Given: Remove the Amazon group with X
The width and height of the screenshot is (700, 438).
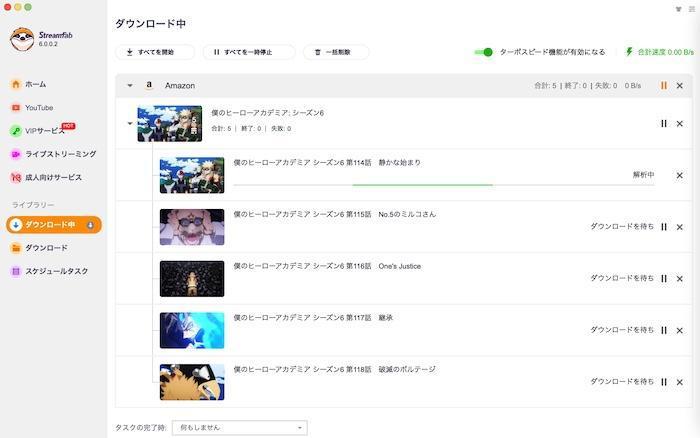Looking at the screenshot, I should point(679,85).
